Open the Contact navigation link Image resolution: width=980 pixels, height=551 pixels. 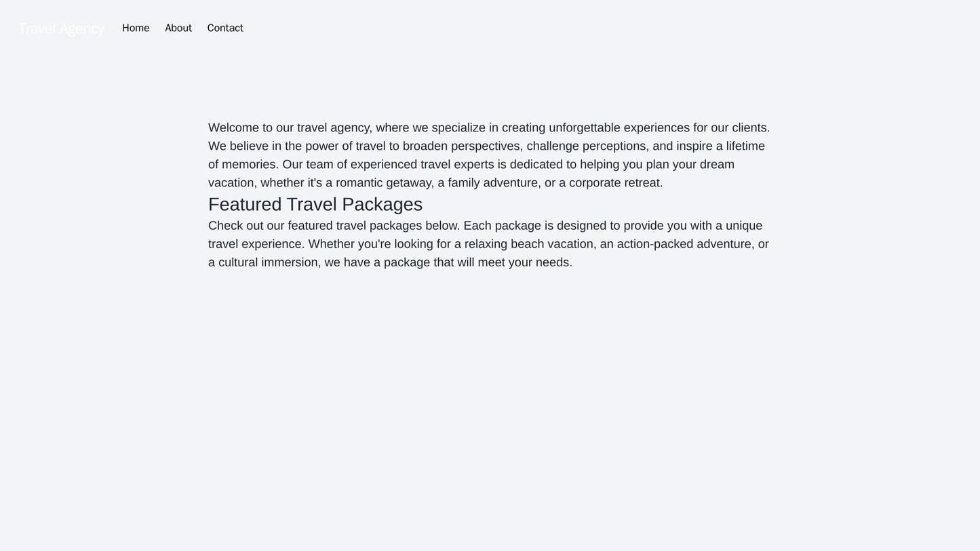click(x=225, y=28)
